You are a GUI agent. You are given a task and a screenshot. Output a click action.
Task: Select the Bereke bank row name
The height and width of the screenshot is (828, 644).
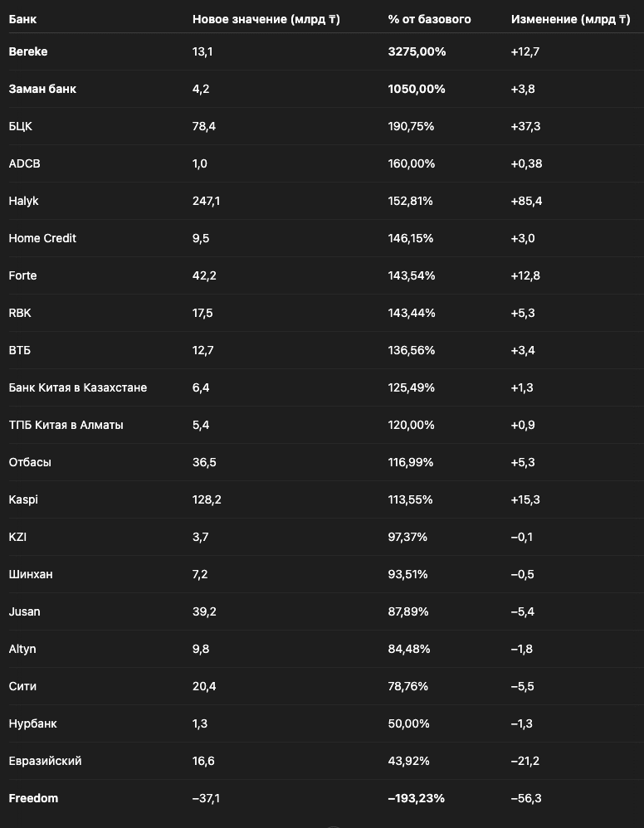pos(28,51)
